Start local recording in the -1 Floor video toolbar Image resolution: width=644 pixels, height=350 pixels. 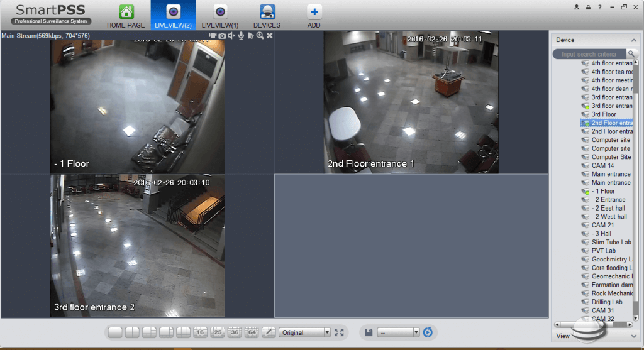[x=213, y=36]
